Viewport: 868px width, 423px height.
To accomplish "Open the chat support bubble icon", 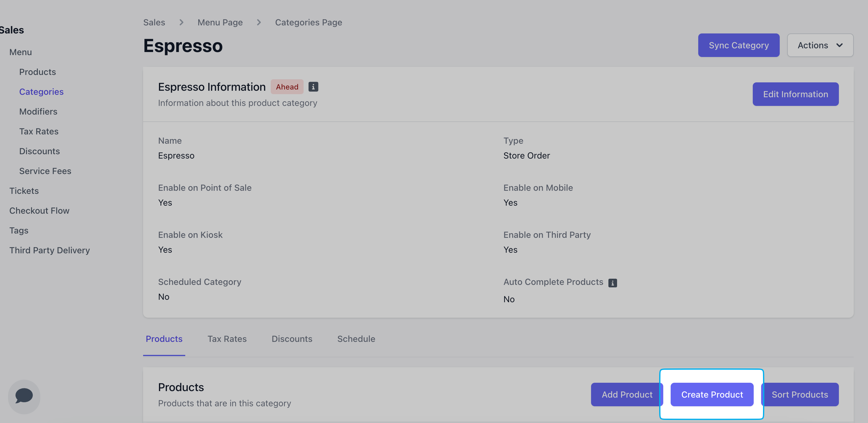I will (x=24, y=396).
